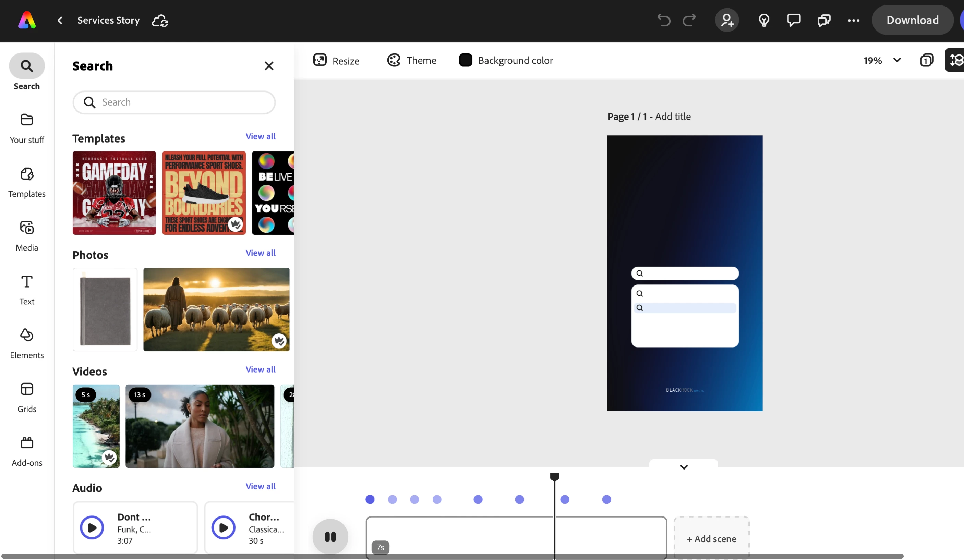
Task: Play the Dont audio track preview
Action: pyautogui.click(x=92, y=528)
